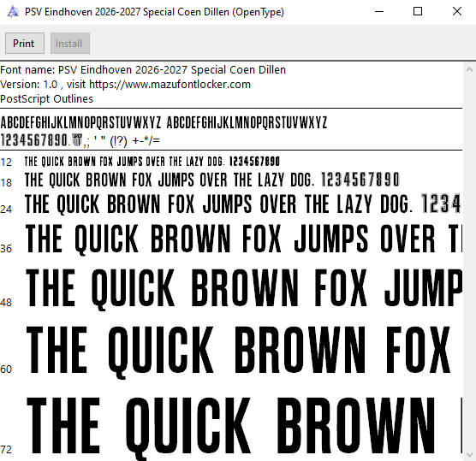This screenshot has width=476, height=461.
Task: Click the 36 point size label
Action: 6,249
